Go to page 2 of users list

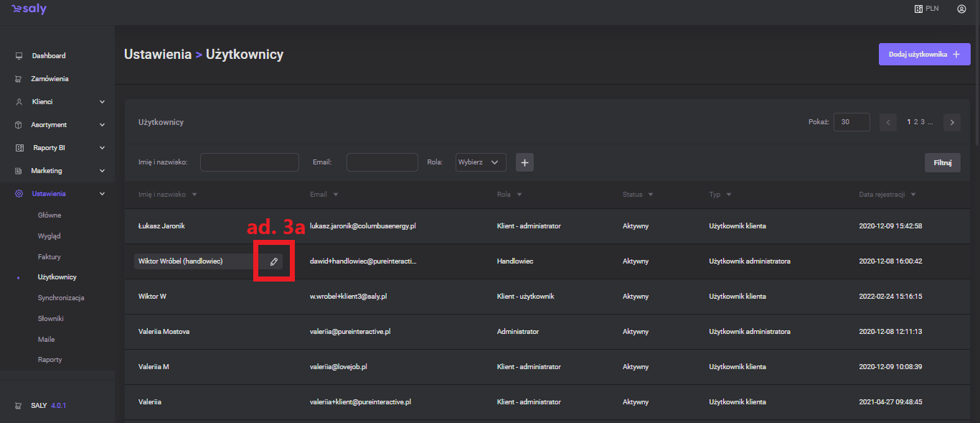tap(915, 122)
